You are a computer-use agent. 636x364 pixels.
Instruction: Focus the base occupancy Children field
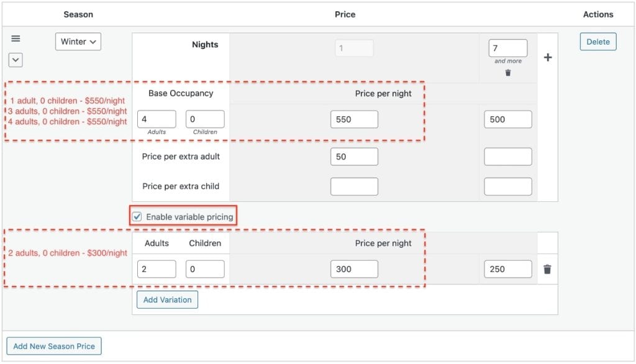pyautogui.click(x=205, y=119)
